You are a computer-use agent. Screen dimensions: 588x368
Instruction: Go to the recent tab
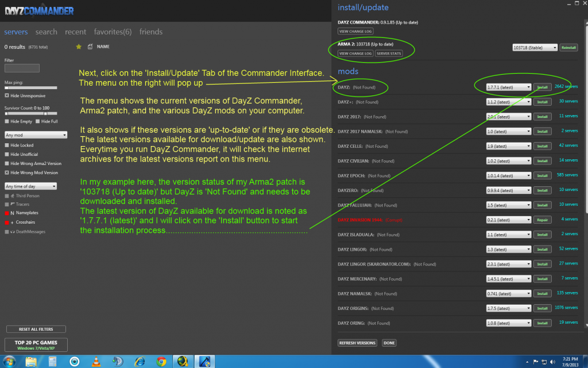[75, 32]
